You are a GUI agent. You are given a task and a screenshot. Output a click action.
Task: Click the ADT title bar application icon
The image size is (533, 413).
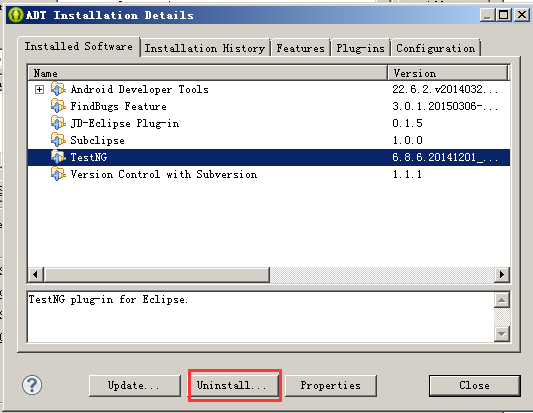coord(16,15)
